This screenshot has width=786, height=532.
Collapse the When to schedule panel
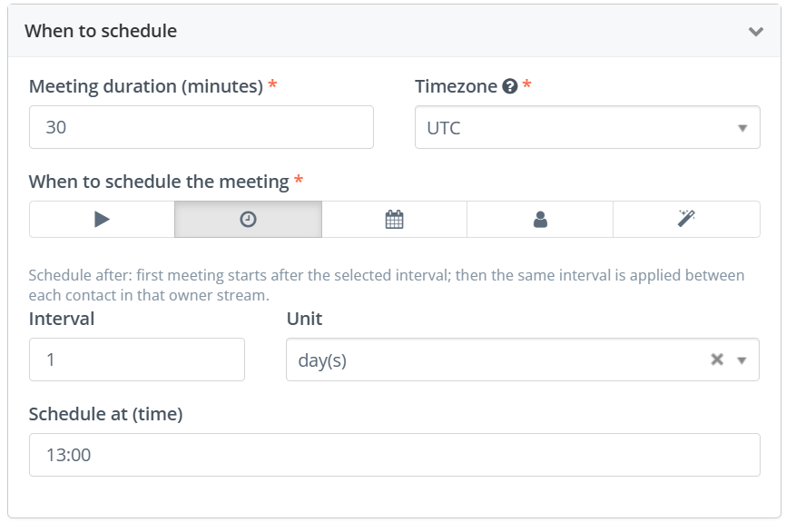(x=756, y=32)
